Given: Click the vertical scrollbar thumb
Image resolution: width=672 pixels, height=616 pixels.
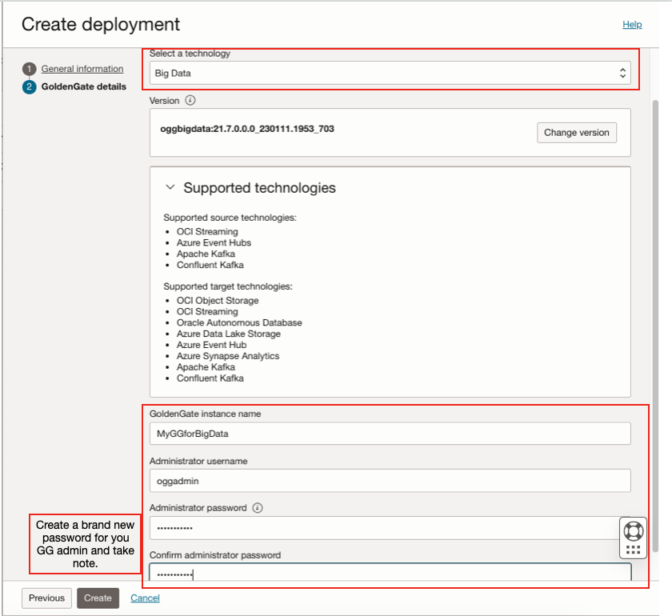Looking at the screenshot, I should pyautogui.click(x=655, y=326).
